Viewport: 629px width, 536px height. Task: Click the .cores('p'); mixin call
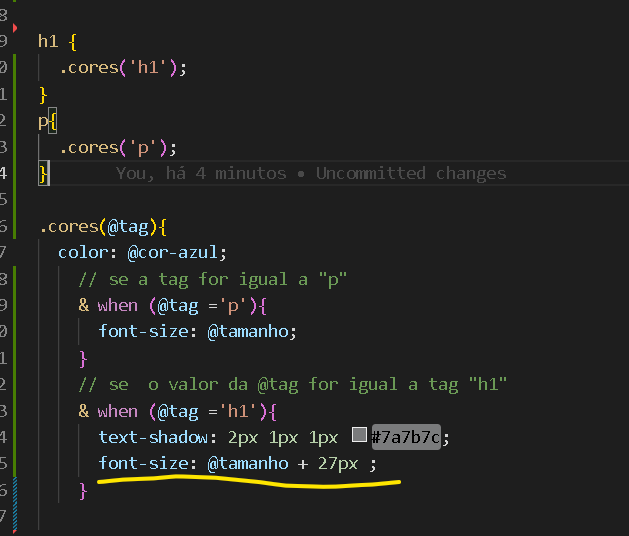click(118, 148)
